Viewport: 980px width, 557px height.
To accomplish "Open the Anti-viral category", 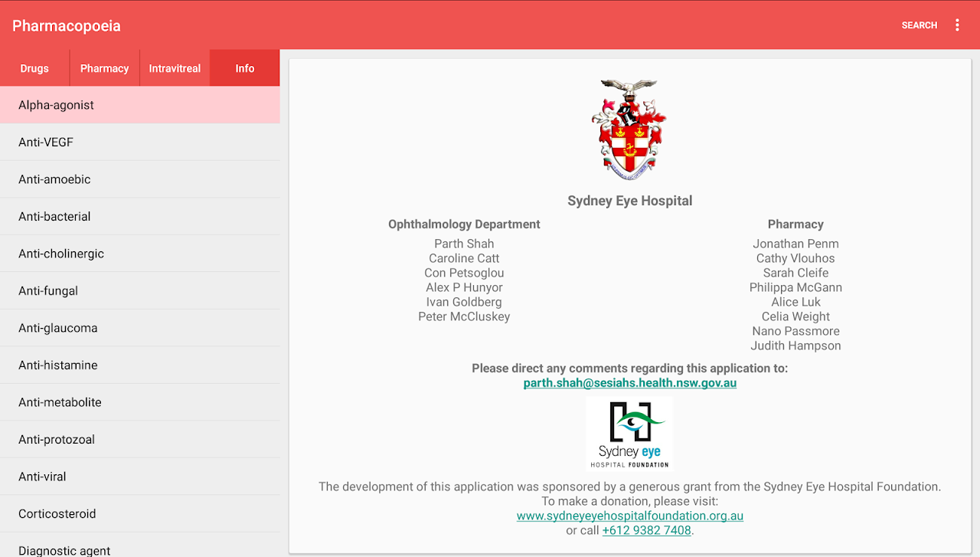I will click(139, 477).
